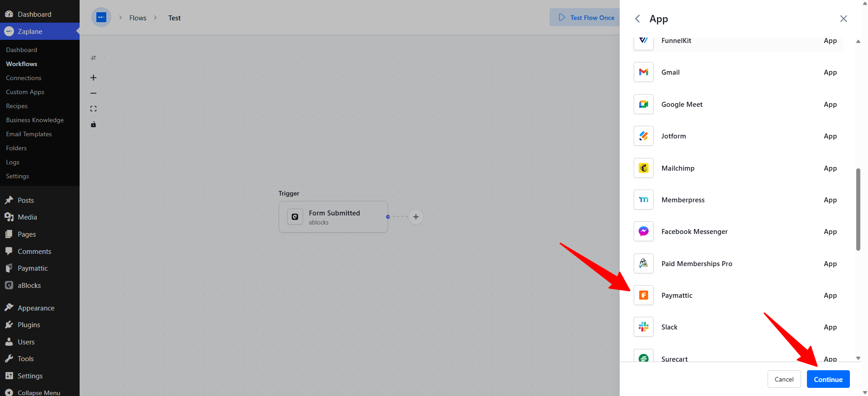Select the Gmail label in app list
Viewport: 868px width, 396px height.
pos(670,72)
